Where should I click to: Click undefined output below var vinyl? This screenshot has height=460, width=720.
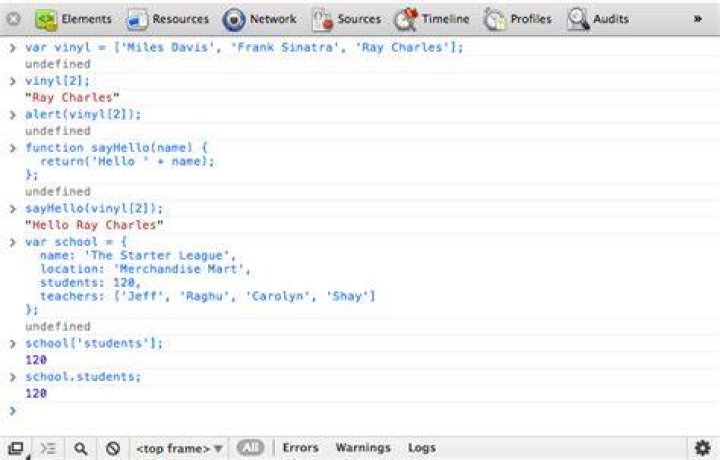58,64
